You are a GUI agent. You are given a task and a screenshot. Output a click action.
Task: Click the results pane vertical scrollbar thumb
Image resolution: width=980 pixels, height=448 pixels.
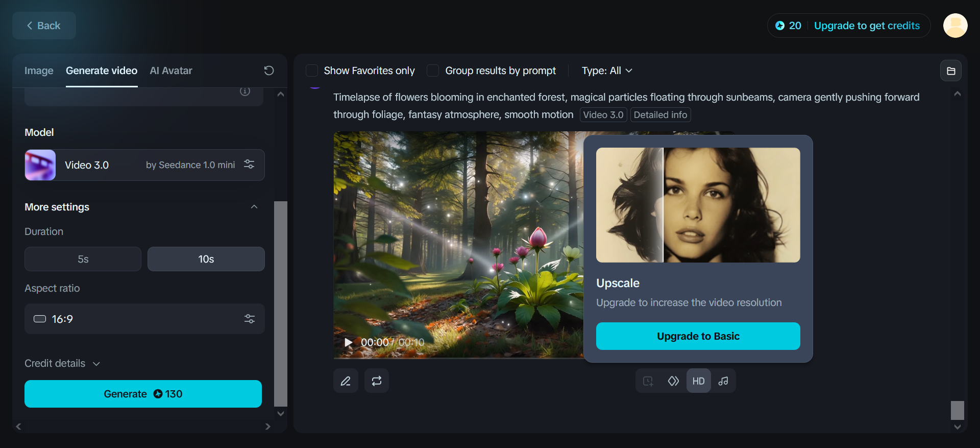pos(958,410)
